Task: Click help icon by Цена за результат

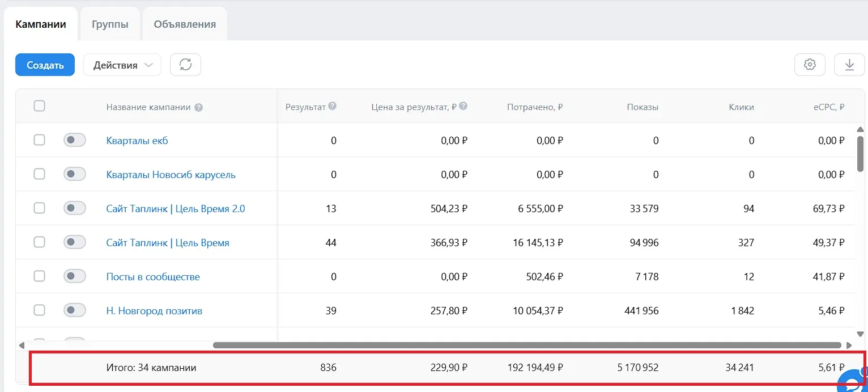Action: click(x=463, y=106)
